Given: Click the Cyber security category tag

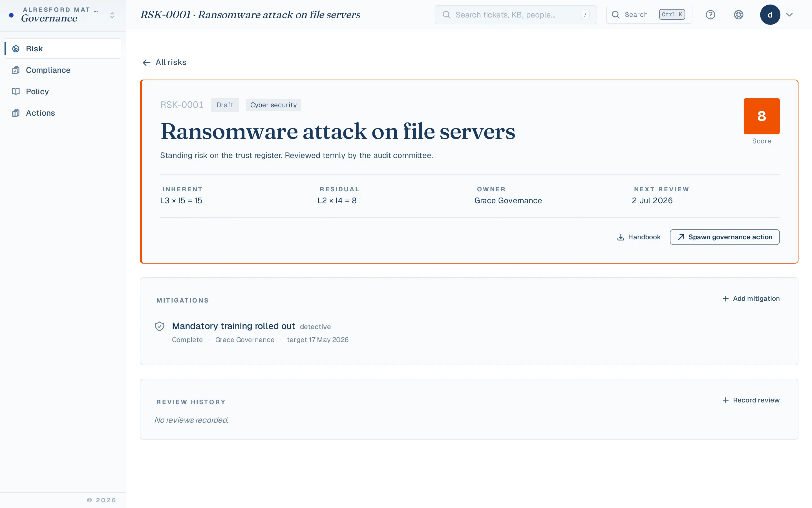Looking at the screenshot, I should click(273, 105).
